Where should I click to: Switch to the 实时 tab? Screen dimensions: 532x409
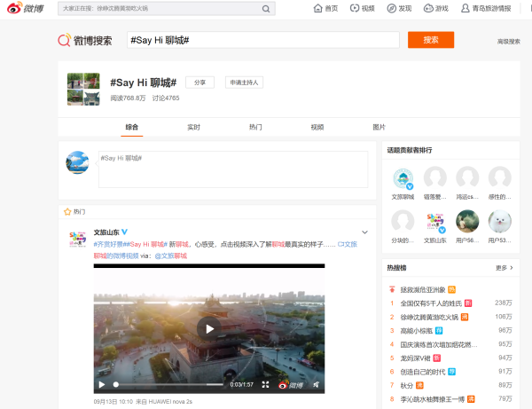pyautogui.click(x=193, y=127)
